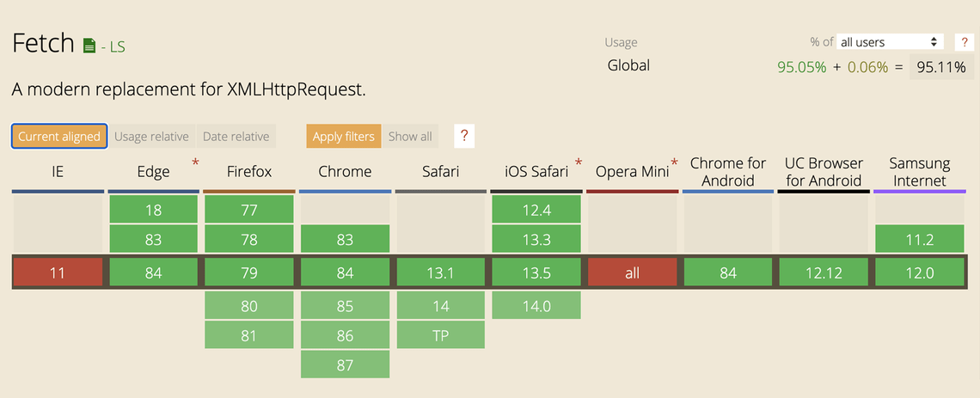The image size is (980, 398).
Task: Click the Show all button
Action: tap(410, 136)
